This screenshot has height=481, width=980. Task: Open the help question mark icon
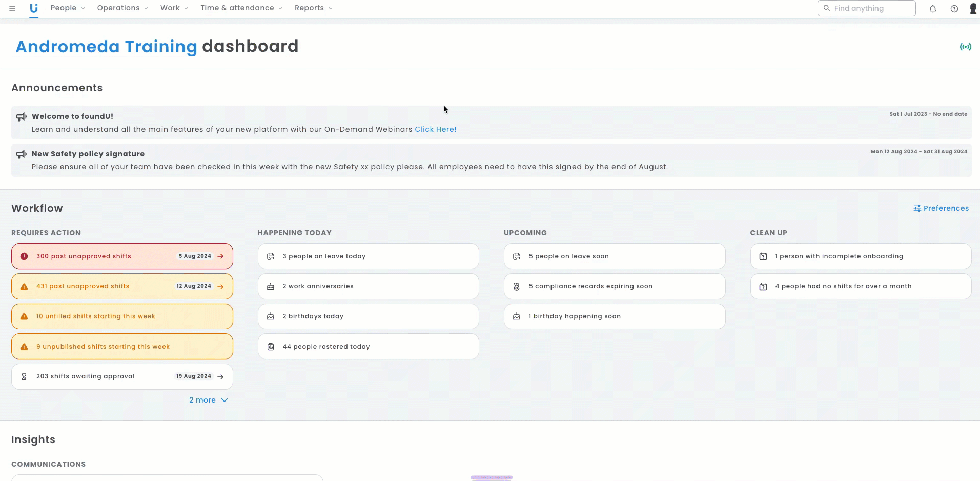click(x=954, y=9)
